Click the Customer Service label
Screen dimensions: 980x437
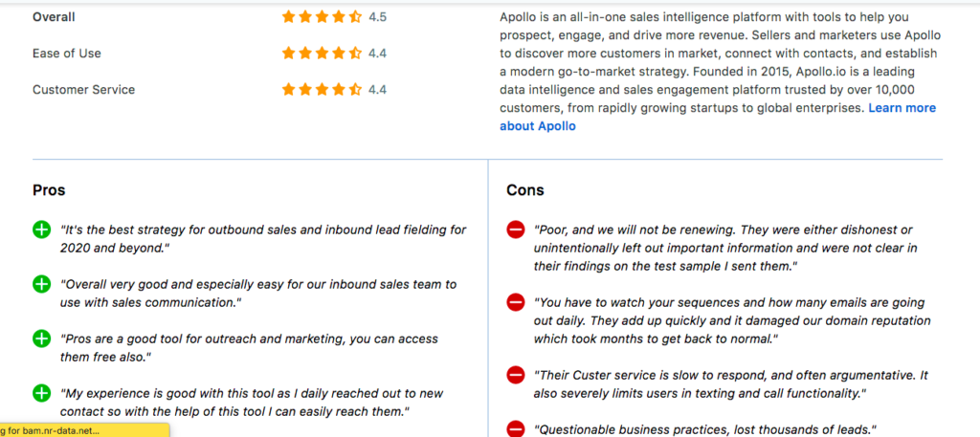pos(84,89)
